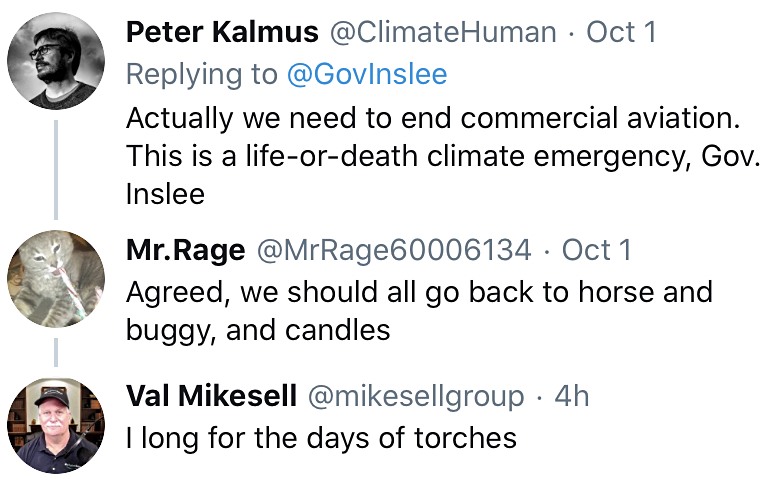Screen dimensions: 771x486
Task: Open the Peter Kalmus display name
Action: pos(222,32)
